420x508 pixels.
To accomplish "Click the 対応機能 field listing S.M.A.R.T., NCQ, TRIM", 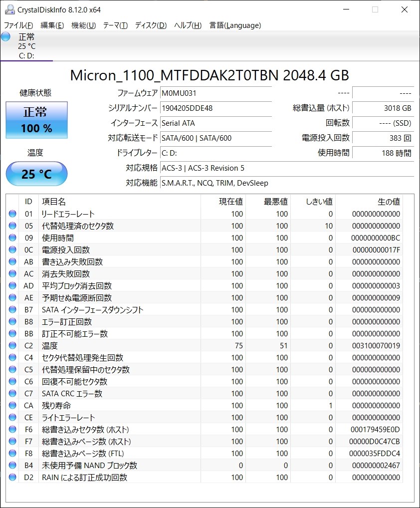I will tap(287, 183).
